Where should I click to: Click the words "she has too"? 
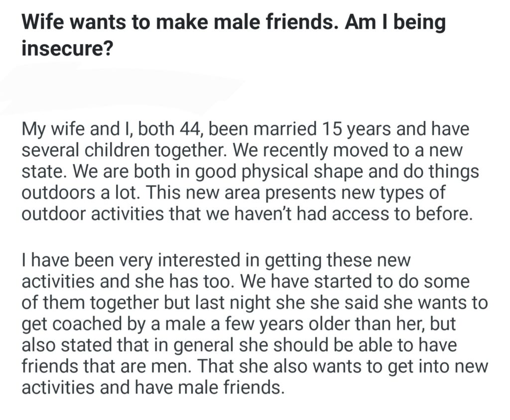[195, 282]
